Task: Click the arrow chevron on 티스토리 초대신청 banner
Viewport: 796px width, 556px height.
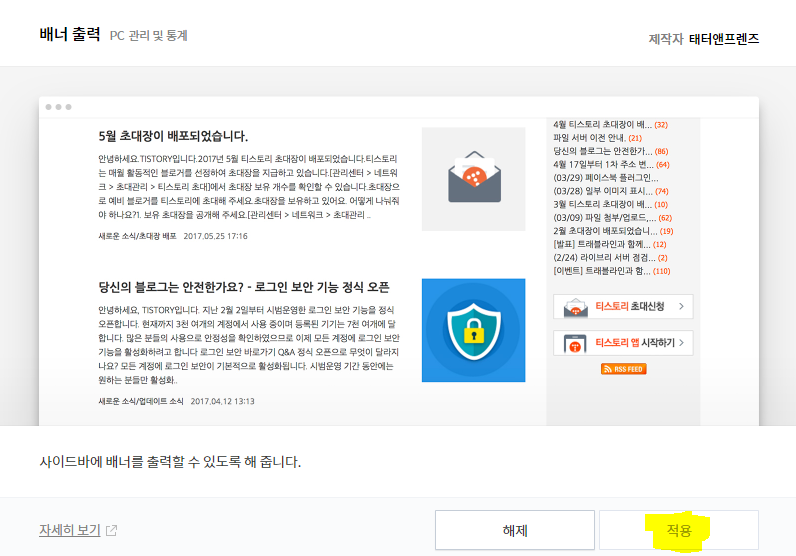Action: pyautogui.click(x=681, y=306)
